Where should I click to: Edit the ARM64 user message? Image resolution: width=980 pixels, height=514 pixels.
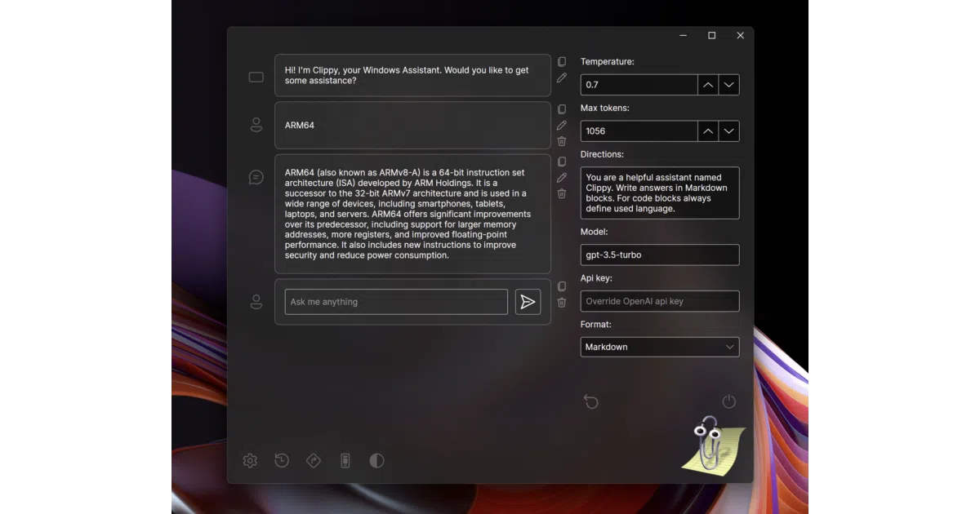click(562, 126)
